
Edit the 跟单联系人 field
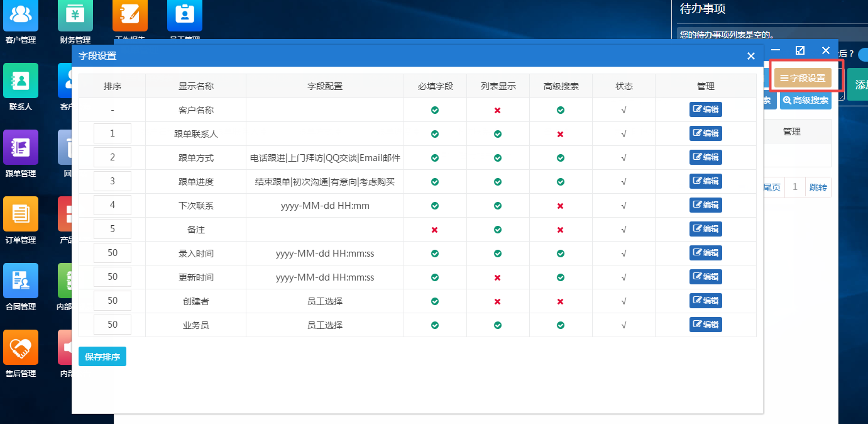(x=706, y=133)
